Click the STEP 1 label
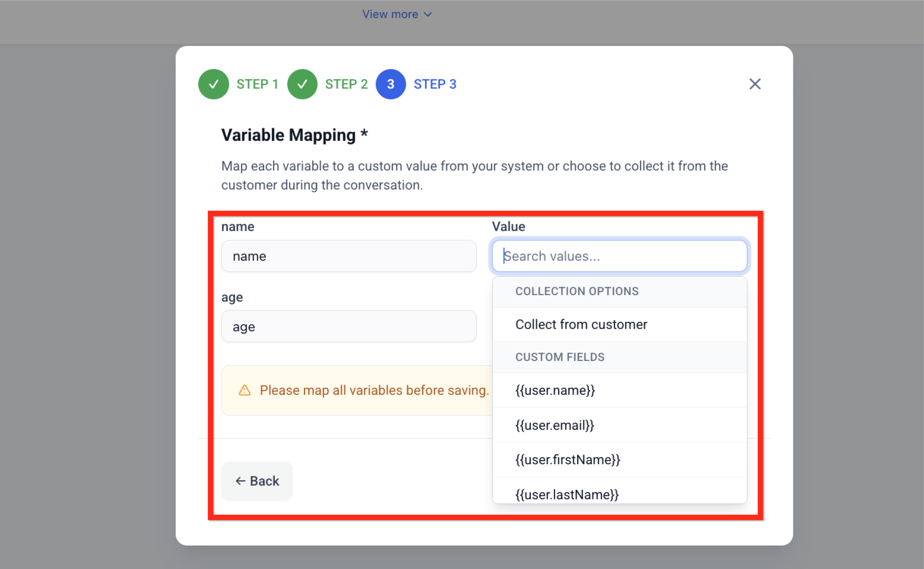 [x=257, y=84]
